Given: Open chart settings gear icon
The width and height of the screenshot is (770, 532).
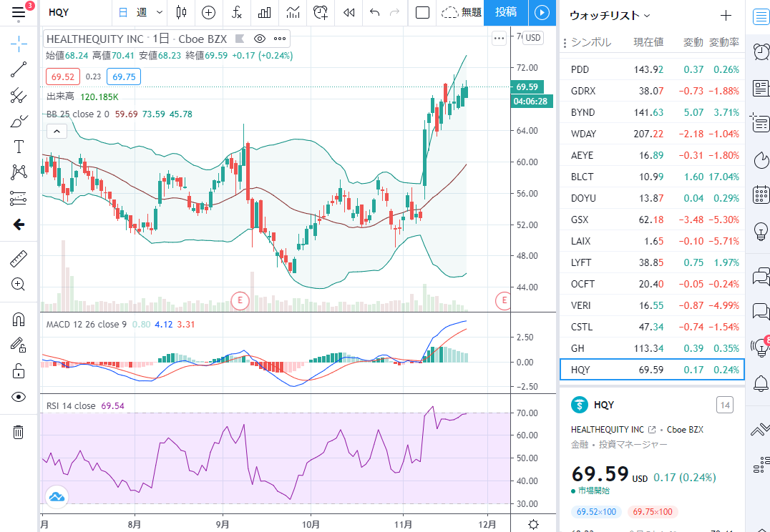Looking at the screenshot, I should [534, 525].
